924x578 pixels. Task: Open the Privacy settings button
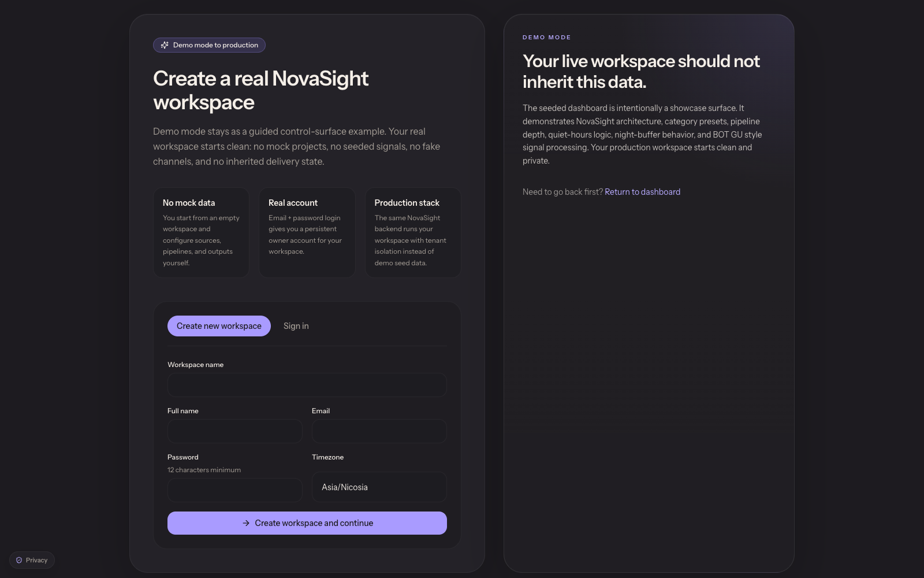click(32, 560)
